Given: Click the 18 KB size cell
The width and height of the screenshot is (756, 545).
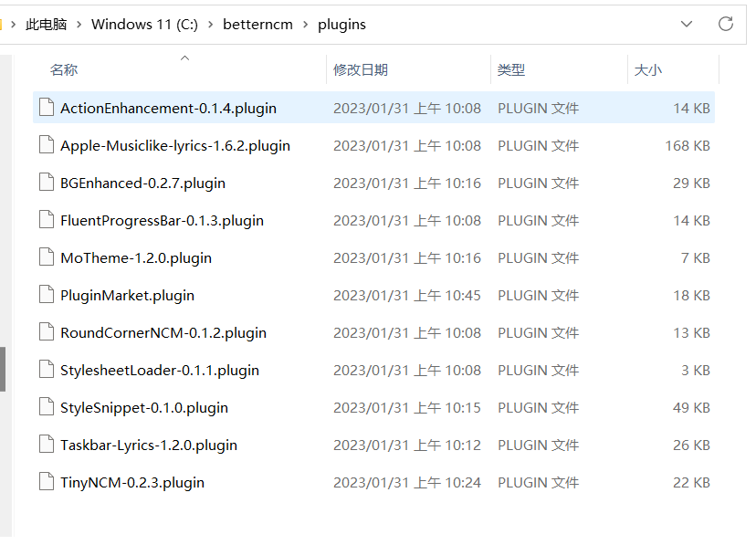Looking at the screenshot, I should [x=691, y=296].
